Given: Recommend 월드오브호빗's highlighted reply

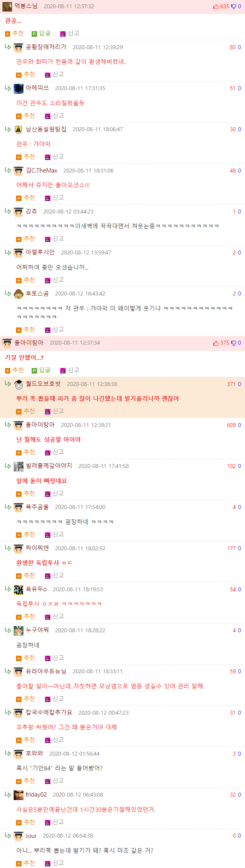Looking at the screenshot, I should point(25,411).
